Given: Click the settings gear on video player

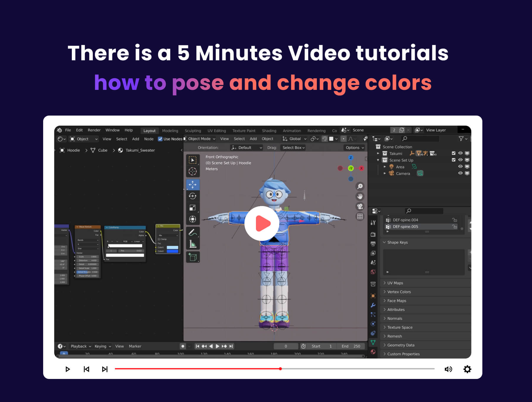Looking at the screenshot, I should (467, 369).
